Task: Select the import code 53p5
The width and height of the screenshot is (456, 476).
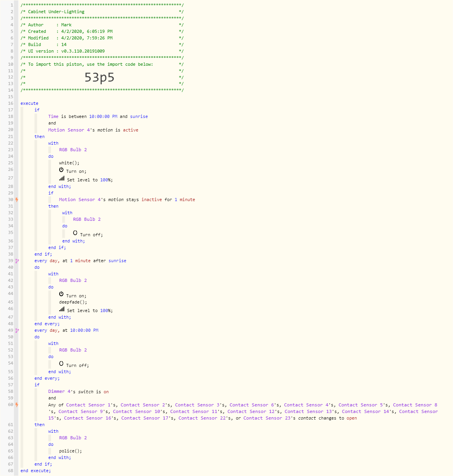Action: pyautogui.click(x=99, y=77)
